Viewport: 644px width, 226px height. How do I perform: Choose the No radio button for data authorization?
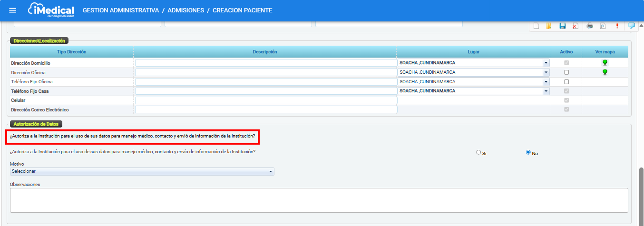tap(528, 153)
